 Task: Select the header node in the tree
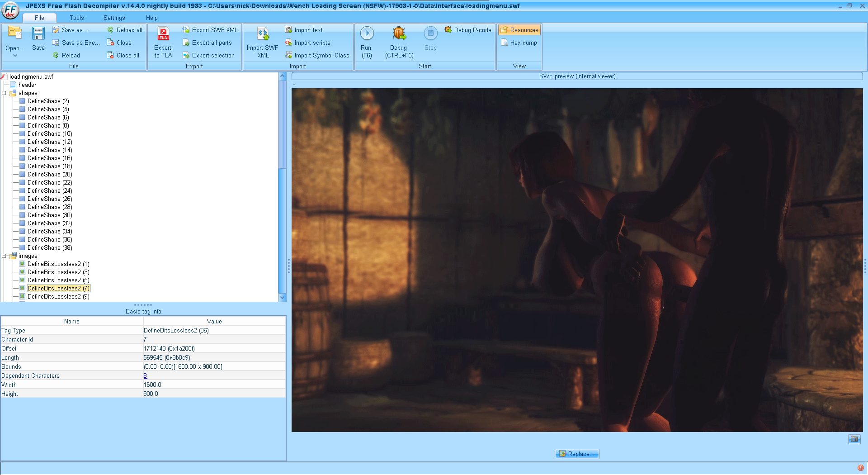click(x=27, y=85)
